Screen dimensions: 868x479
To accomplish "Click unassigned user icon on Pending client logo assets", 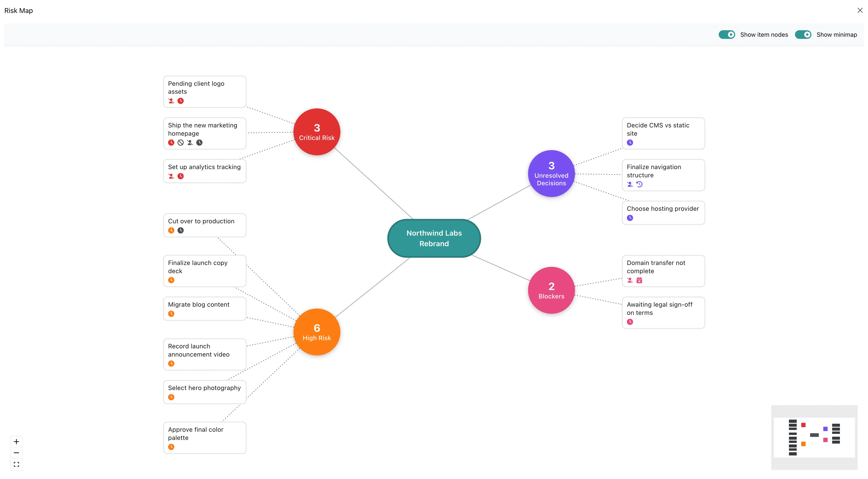I will click(171, 101).
